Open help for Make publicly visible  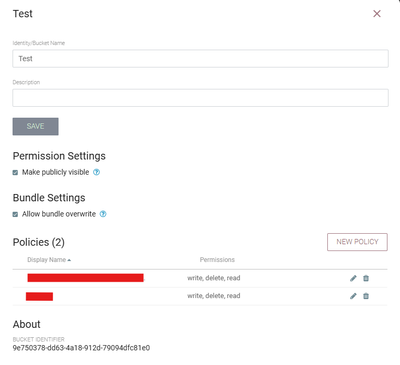tap(96, 172)
